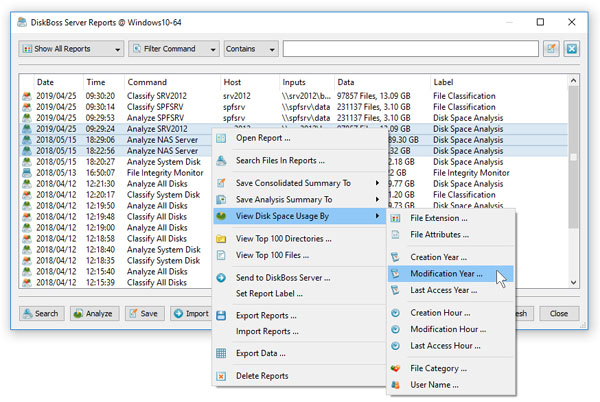600x402 pixels.
Task: Select Modification Hour in submenu
Action: 451,329
